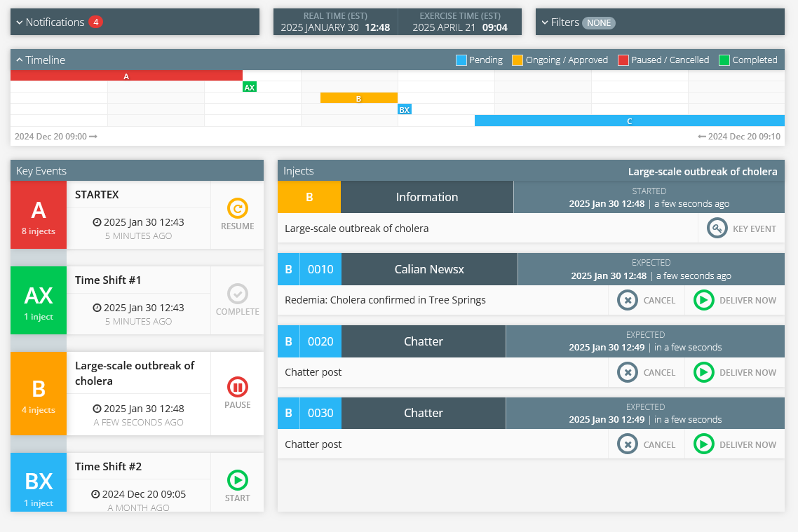Deliver inject 0010 Calian Newsx now
This screenshot has height=532, width=798.
[x=703, y=301]
